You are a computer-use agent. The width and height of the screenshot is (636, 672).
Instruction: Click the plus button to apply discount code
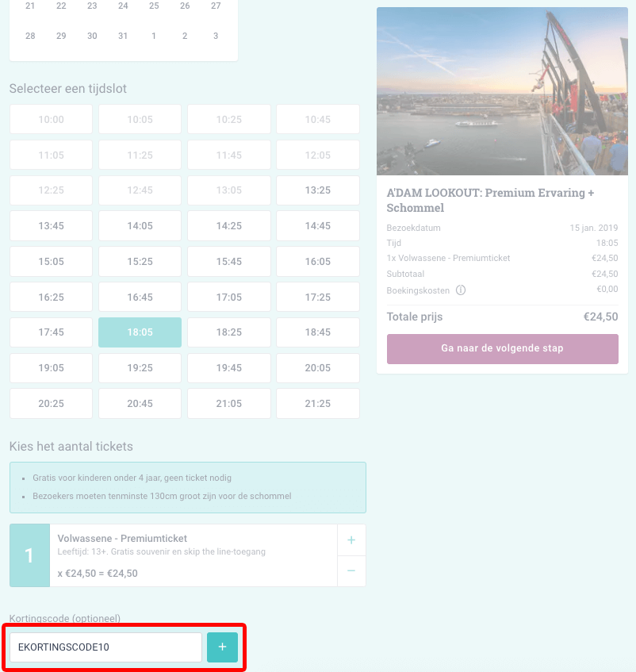222,647
